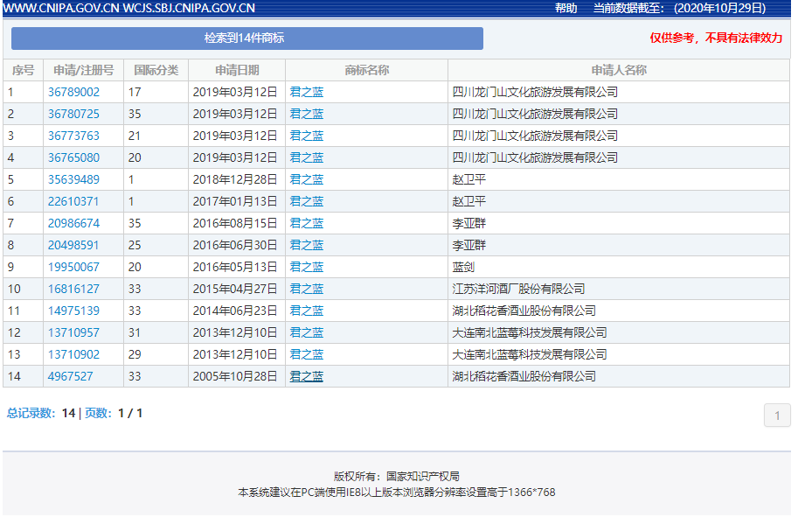Image resolution: width=812 pixels, height=531 pixels.
Task: Open registration number 35639489
Action: (x=73, y=179)
